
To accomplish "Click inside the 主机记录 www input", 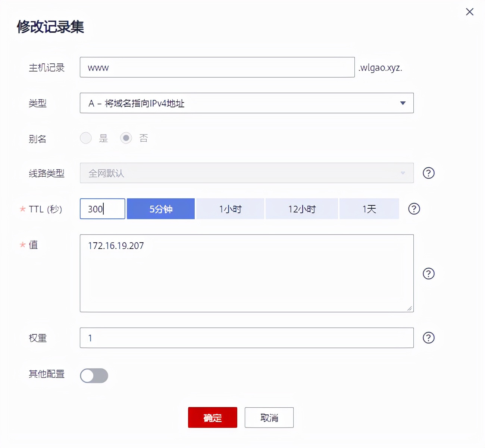I will click(217, 67).
